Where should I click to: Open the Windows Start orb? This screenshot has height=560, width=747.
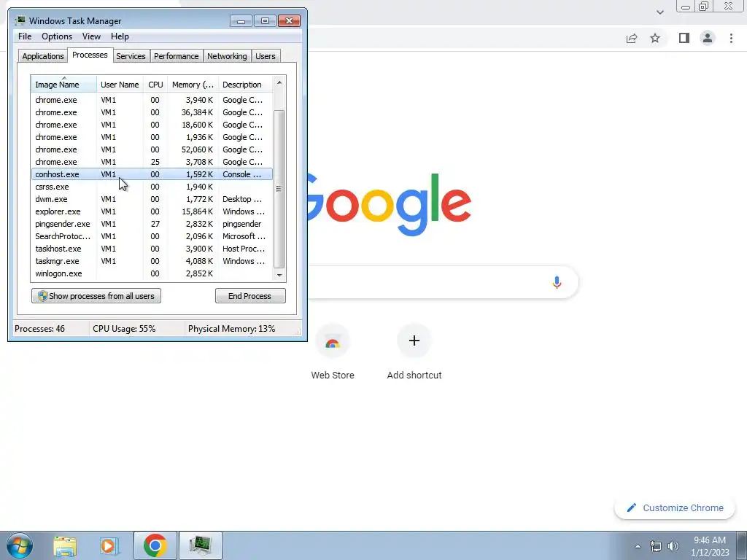[x=20, y=545]
